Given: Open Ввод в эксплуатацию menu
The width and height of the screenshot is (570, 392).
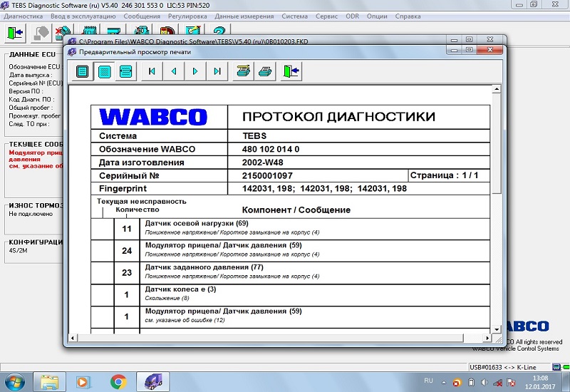Looking at the screenshot, I should [83, 16].
